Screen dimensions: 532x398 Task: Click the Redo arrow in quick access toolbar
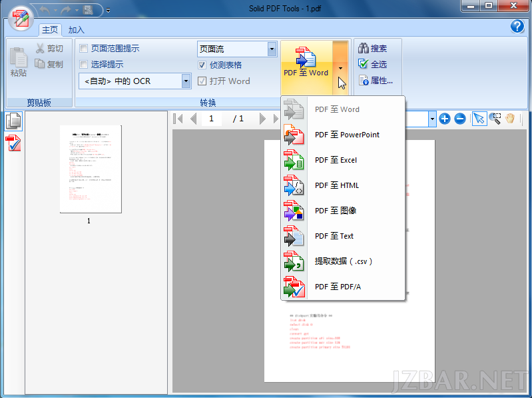pyautogui.click(x=66, y=10)
